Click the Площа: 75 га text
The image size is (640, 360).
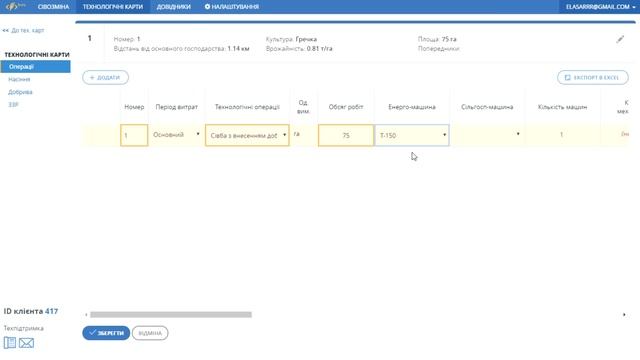(x=437, y=39)
